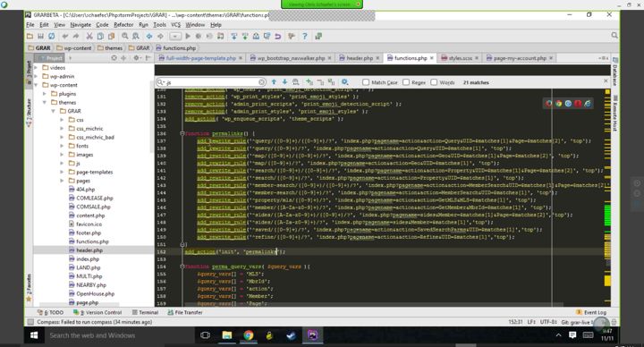Viewport: 644px width, 347px height.
Task: Click the Synchronize toolbar icon
Action: (x=51, y=36)
